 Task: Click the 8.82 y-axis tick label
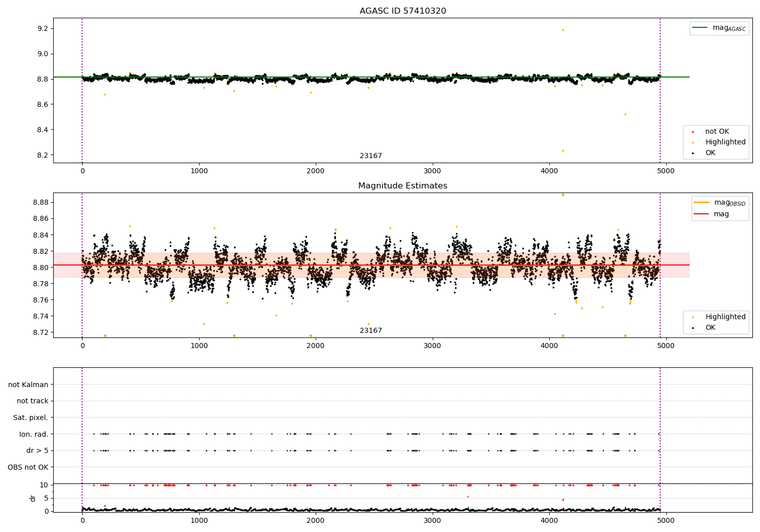pos(40,251)
